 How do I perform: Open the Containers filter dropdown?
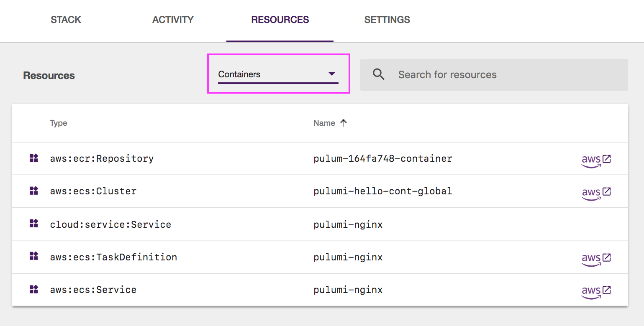[x=278, y=74]
